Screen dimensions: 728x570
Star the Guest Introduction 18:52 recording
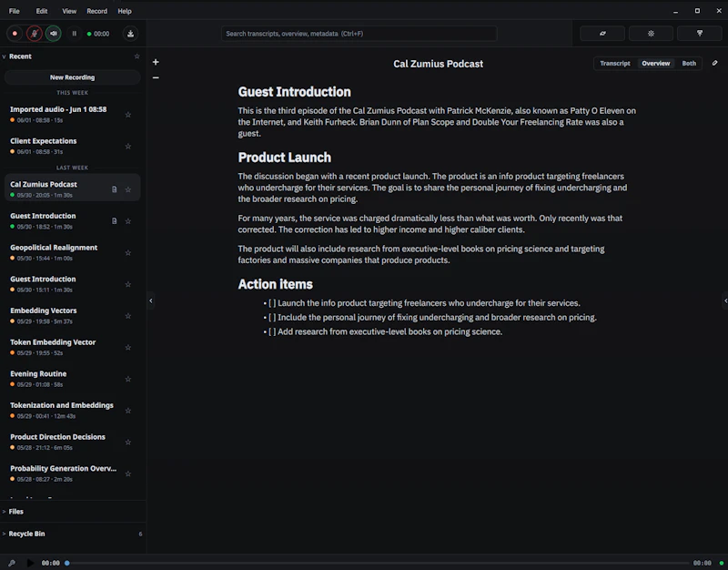[x=128, y=221]
